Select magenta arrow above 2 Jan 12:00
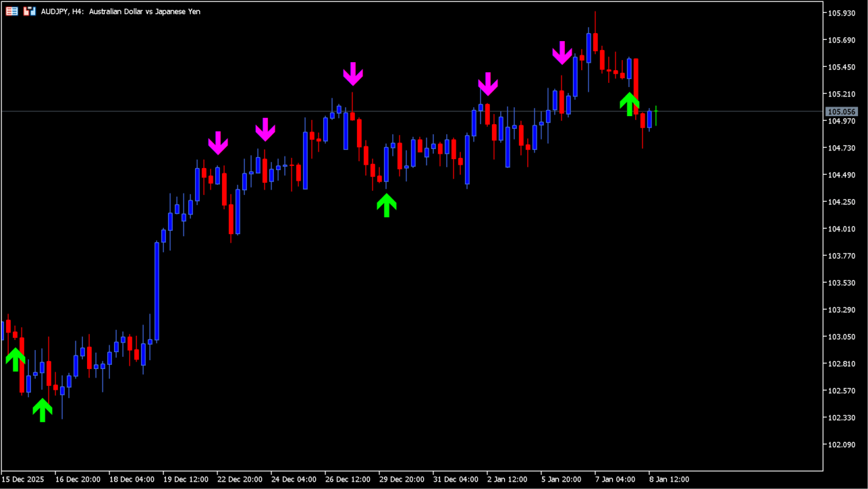This screenshot has width=868, height=489. click(x=487, y=84)
